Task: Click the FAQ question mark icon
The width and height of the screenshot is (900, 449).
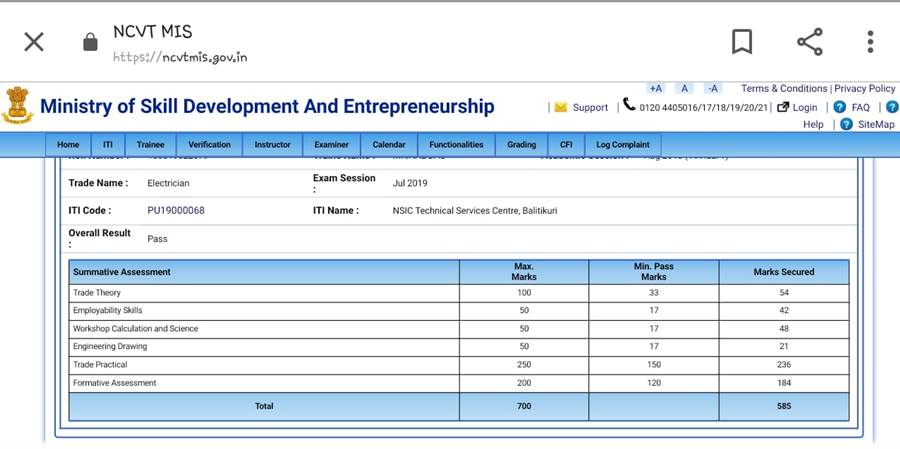Action: click(840, 107)
